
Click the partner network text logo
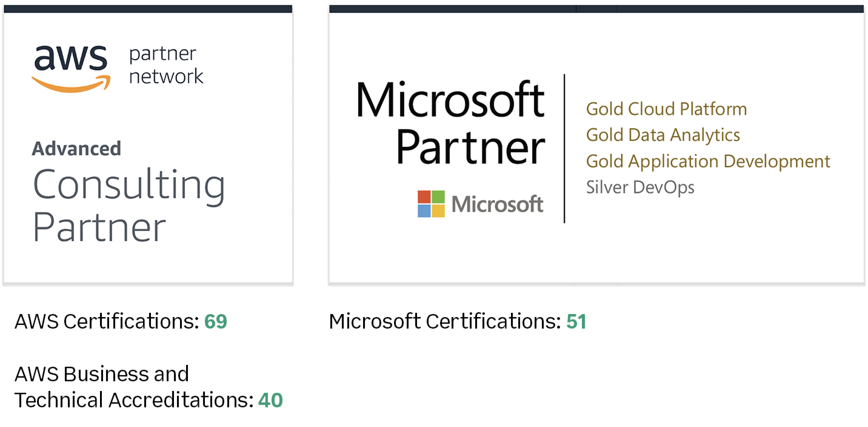tap(166, 65)
